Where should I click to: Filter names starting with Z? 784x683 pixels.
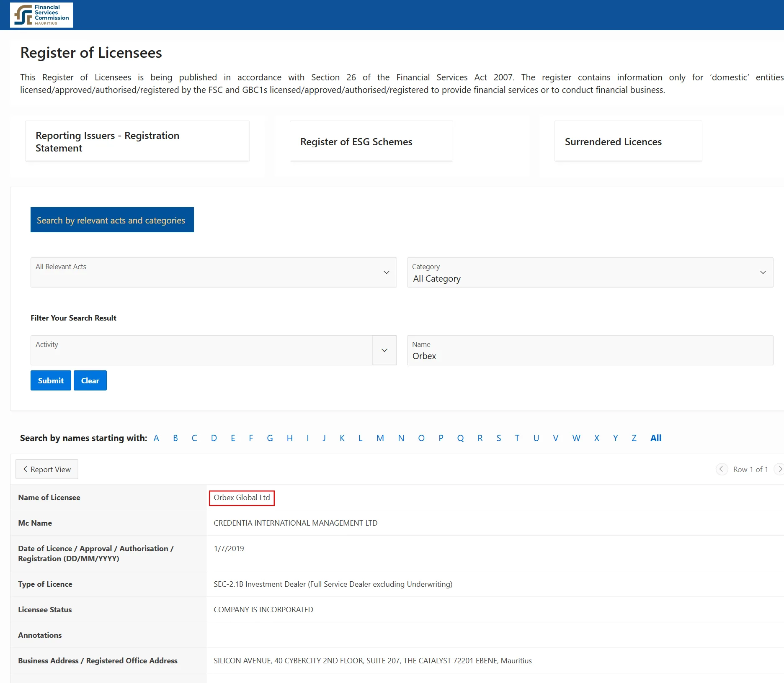pyautogui.click(x=634, y=438)
